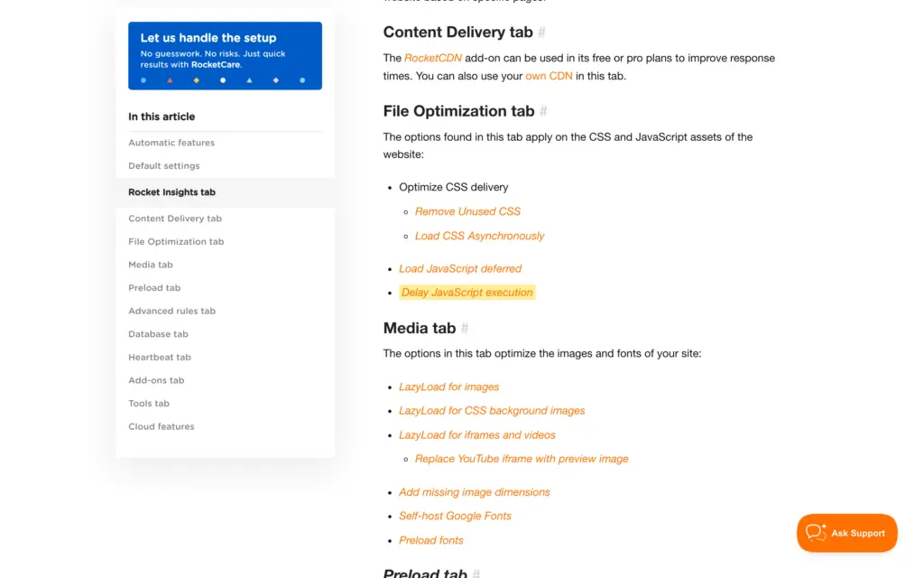The height and width of the screenshot is (578, 924).
Task: Follow the own CDN link
Action: coord(549,76)
